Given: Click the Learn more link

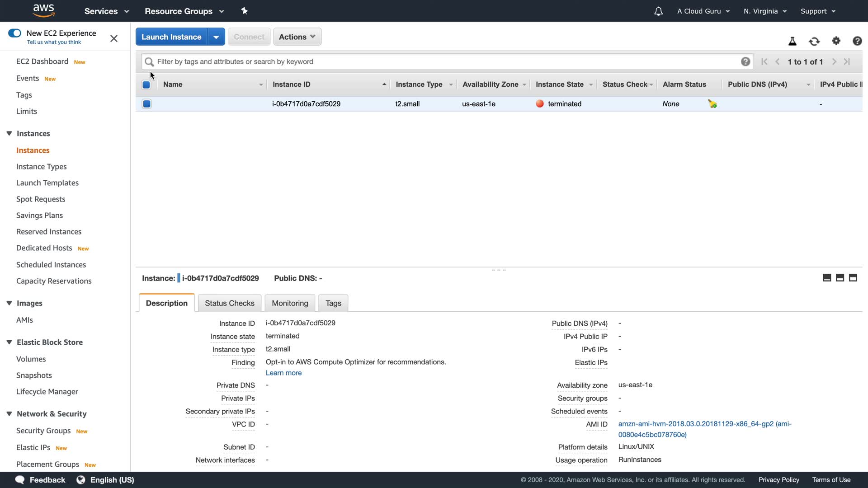Looking at the screenshot, I should [x=283, y=373].
